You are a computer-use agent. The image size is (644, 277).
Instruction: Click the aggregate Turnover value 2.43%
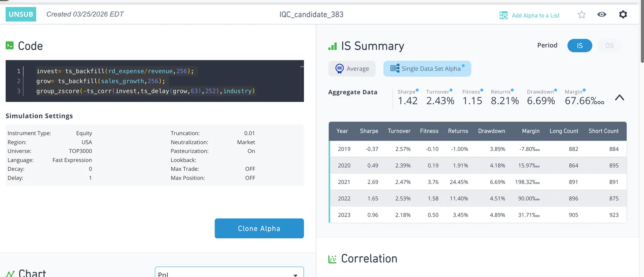coord(440,101)
